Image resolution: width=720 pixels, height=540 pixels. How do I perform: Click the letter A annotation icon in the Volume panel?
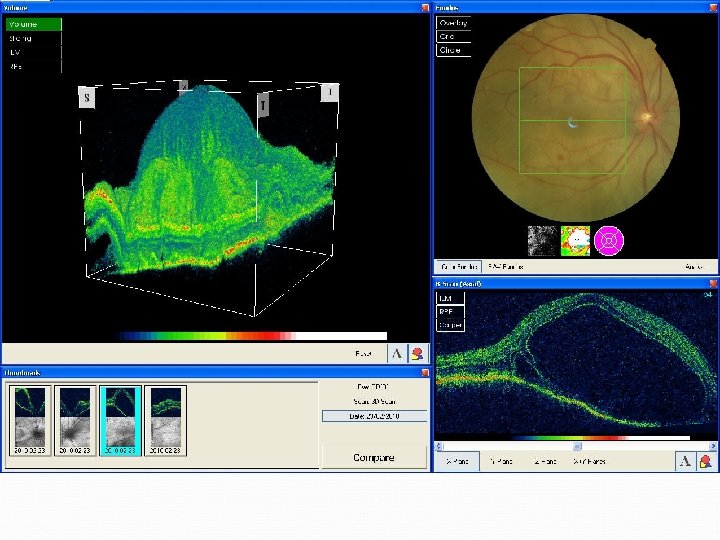397,353
